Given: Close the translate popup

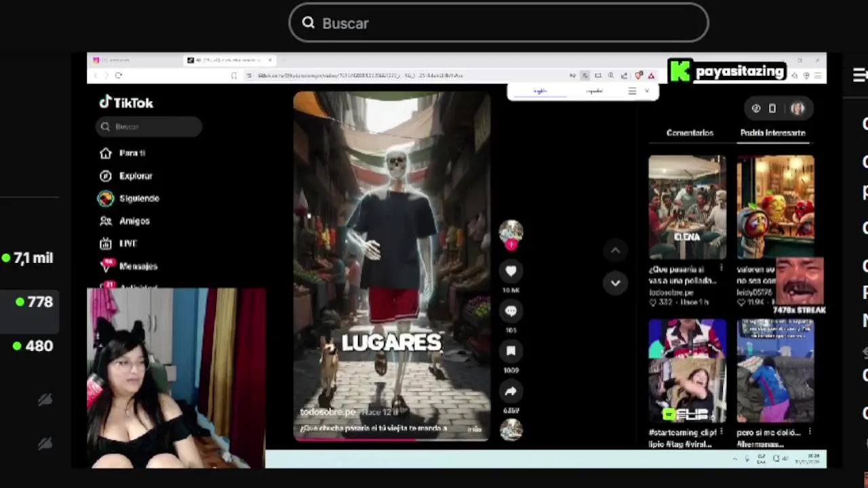Looking at the screenshot, I should click(647, 91).
